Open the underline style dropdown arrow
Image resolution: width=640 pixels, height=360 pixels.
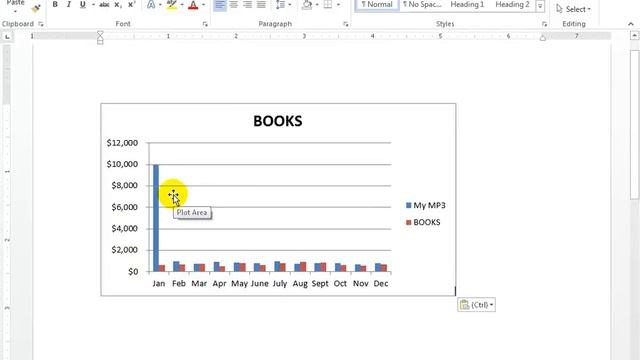pyautogui.click(x=93, y=5)
